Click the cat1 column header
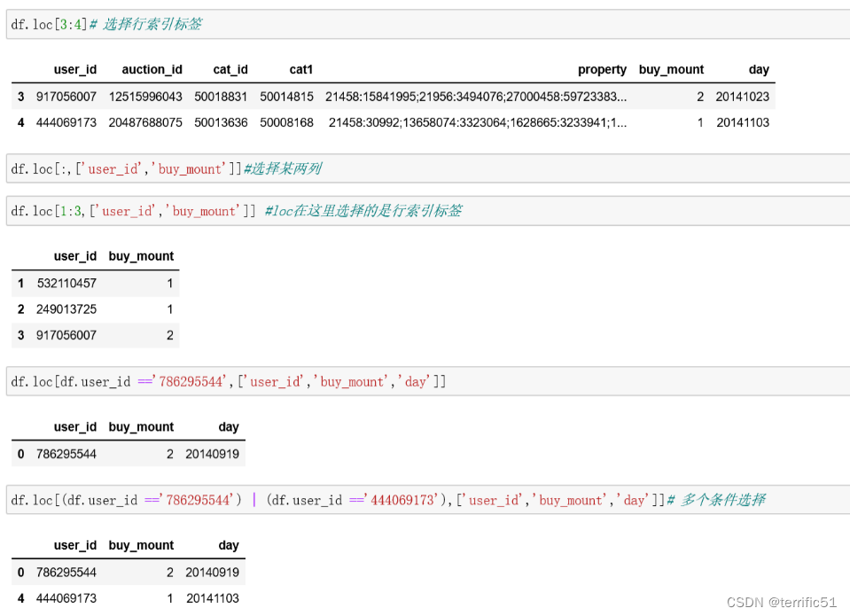The image size is (850, 616). point(301,70)
